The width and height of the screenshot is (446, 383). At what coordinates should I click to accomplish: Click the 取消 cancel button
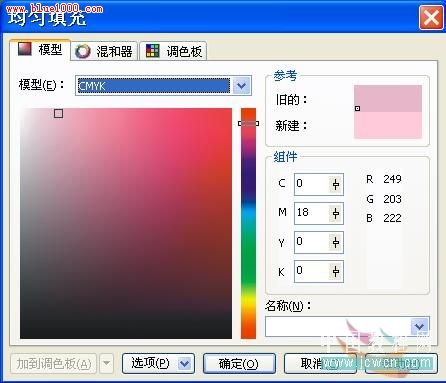320,363
